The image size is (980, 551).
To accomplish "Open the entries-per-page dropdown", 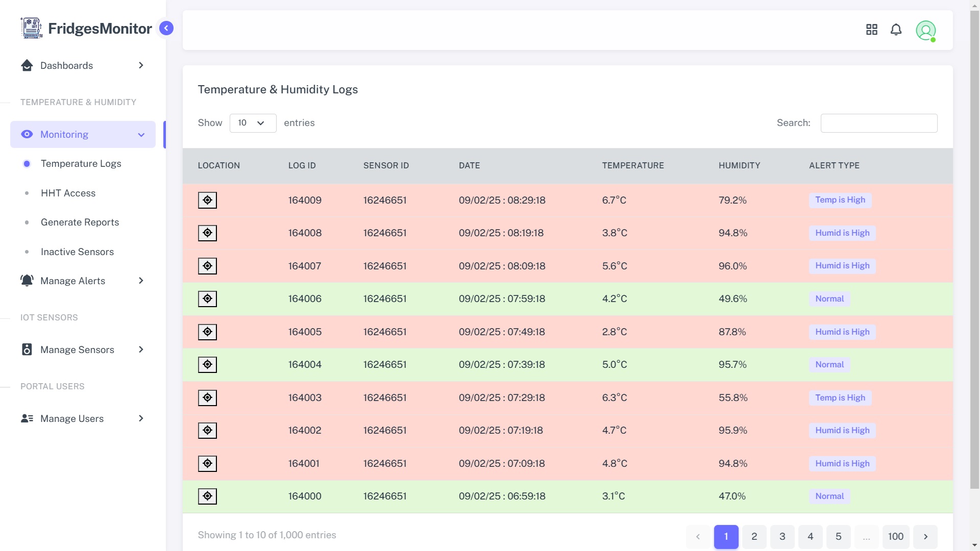I will (253, 123).
